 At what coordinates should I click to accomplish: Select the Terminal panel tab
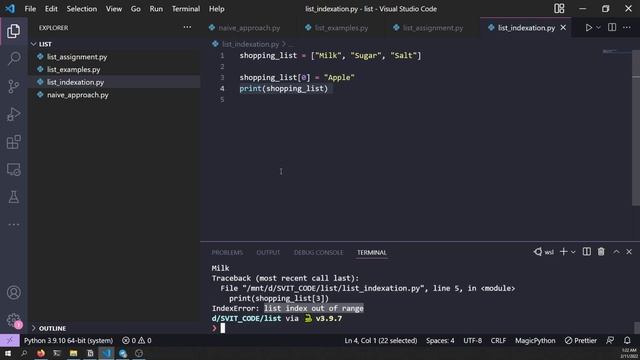point(371,252)
